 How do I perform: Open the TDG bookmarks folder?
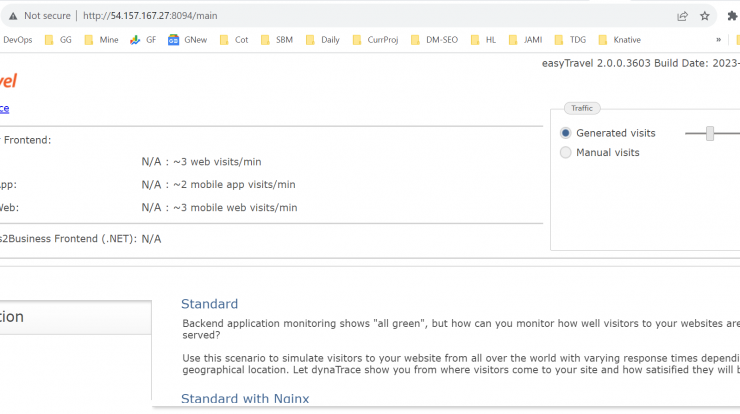click(x=570, y=40)
